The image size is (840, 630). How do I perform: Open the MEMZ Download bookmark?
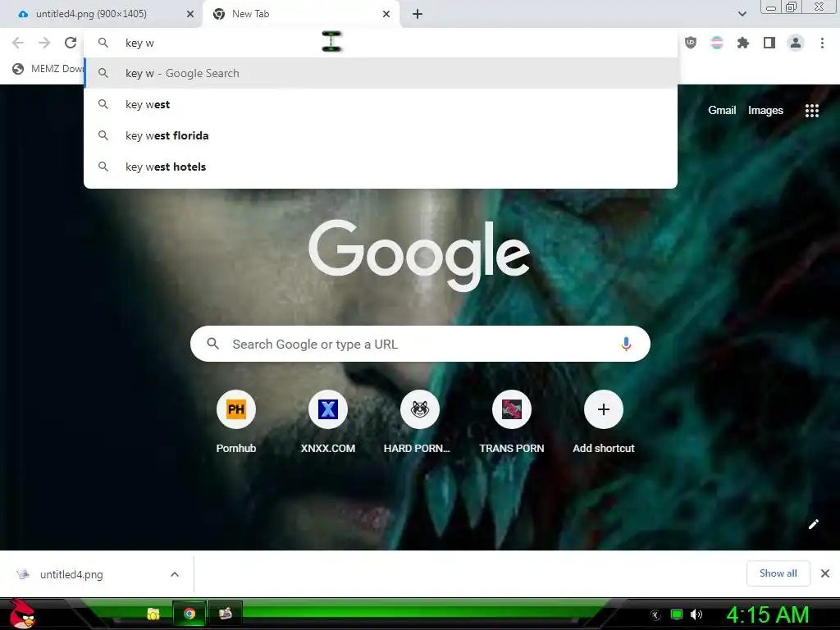(48, 69)
